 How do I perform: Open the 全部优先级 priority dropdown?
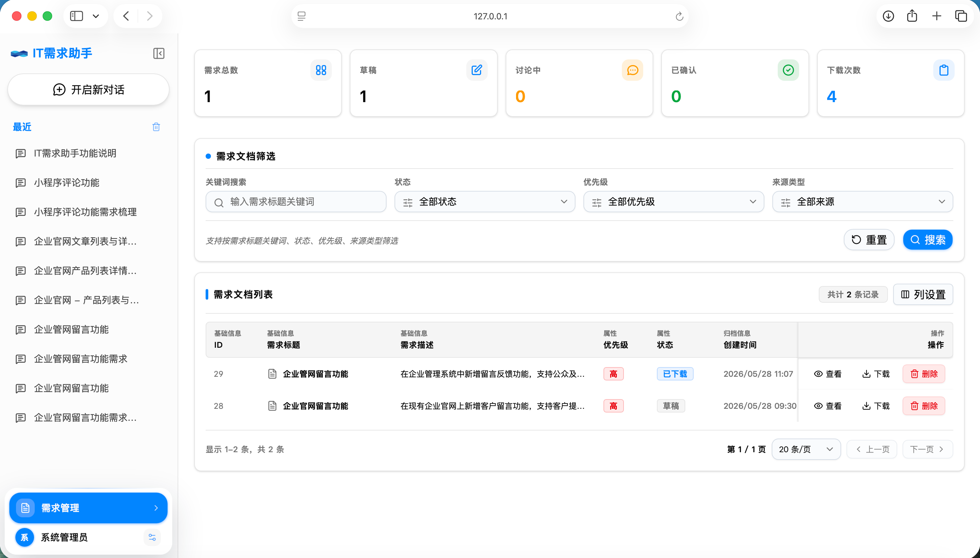point(673,202)
